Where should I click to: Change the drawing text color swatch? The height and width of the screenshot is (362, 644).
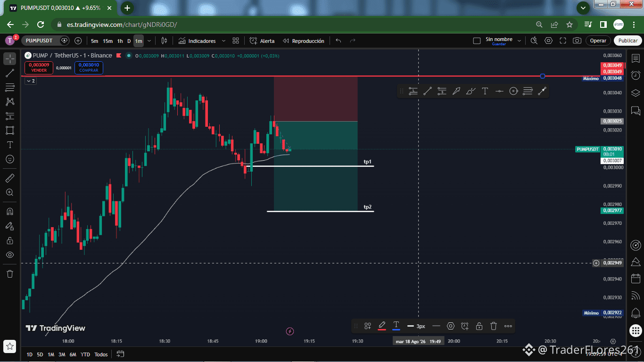[x=396, y=326]
